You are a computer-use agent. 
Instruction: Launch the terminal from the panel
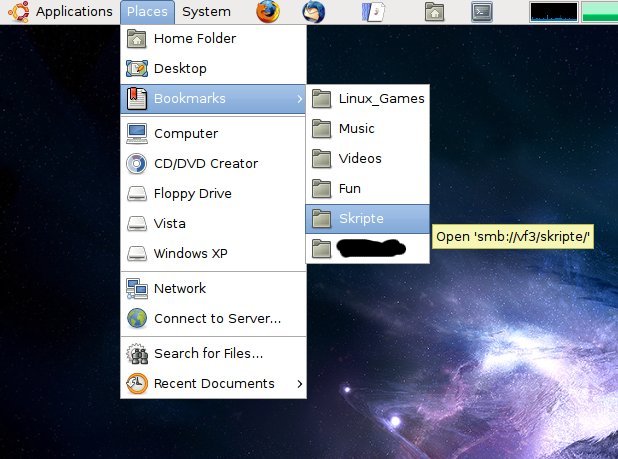482,12
